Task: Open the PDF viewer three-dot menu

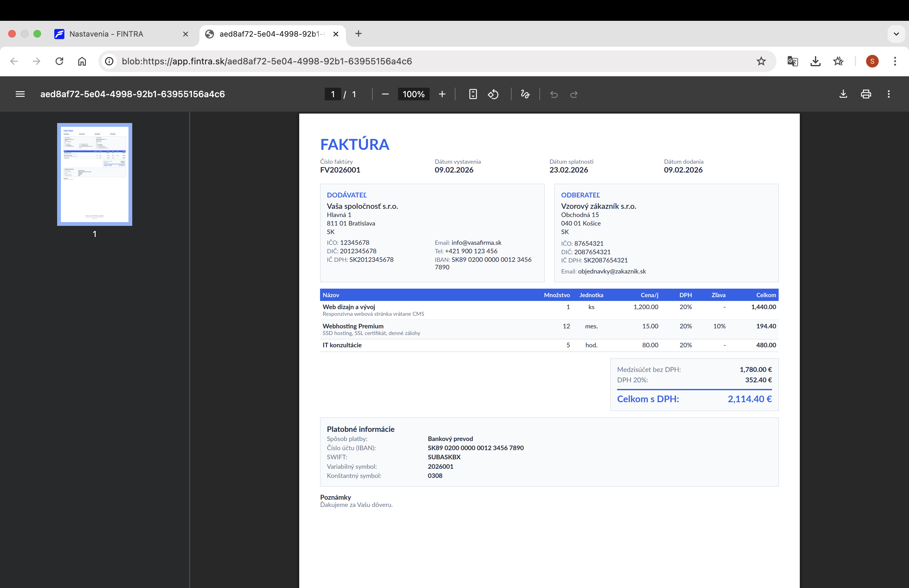Action: 889,94
